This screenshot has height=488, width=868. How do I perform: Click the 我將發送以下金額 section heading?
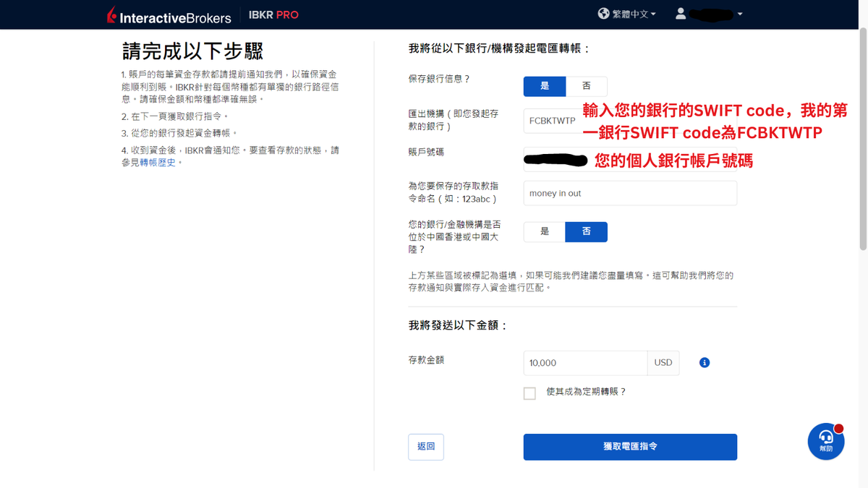point(454,325)
